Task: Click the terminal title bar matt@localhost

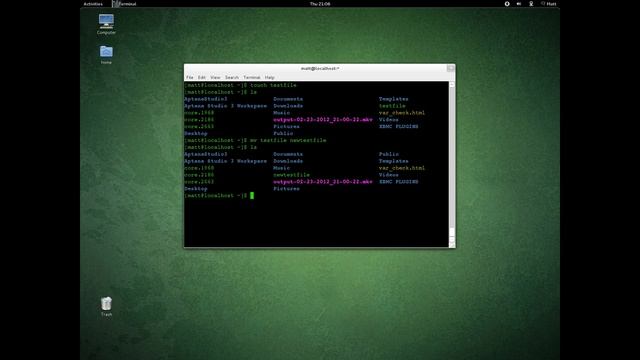Action: [320, 68]
